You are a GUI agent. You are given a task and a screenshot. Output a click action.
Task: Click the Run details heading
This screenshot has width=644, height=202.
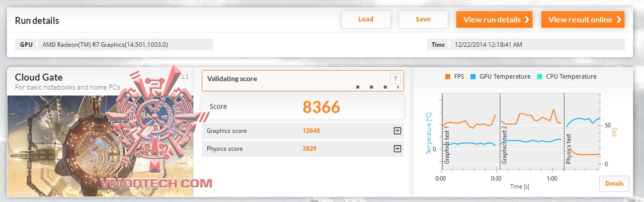tap(37, 21)
